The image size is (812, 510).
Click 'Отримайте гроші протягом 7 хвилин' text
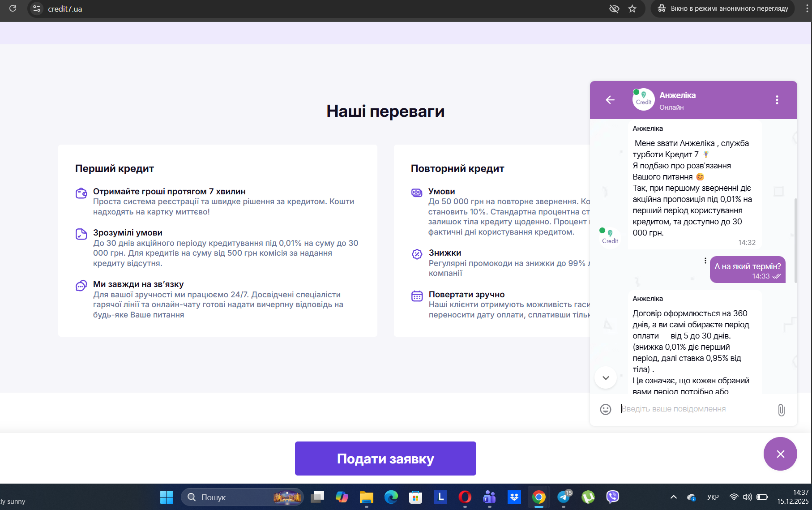[x=169, y=191]
